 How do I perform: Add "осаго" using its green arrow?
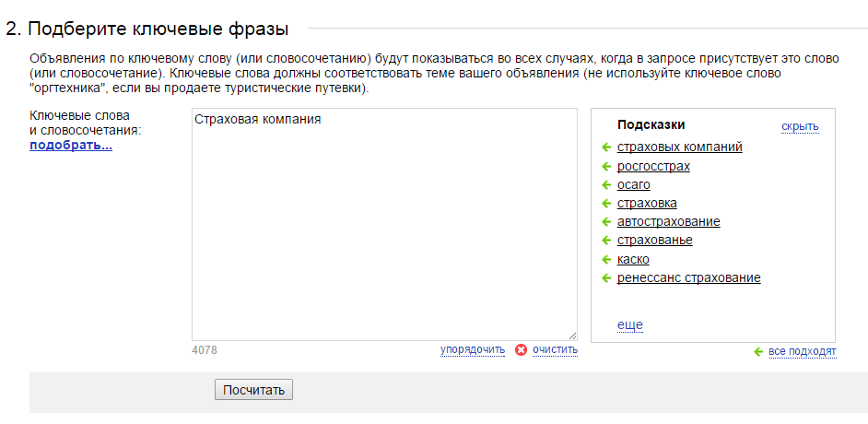tap(606, 185)
